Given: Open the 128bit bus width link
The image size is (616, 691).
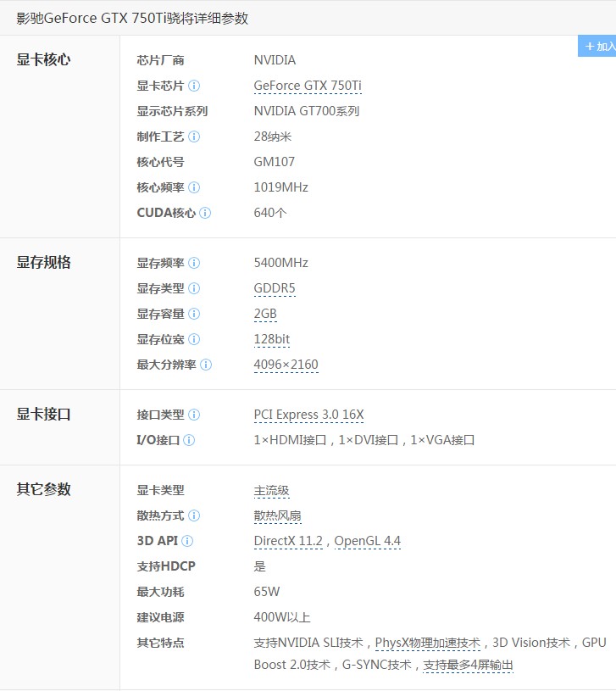Looking at the screenshot, I should pos(272,339).
